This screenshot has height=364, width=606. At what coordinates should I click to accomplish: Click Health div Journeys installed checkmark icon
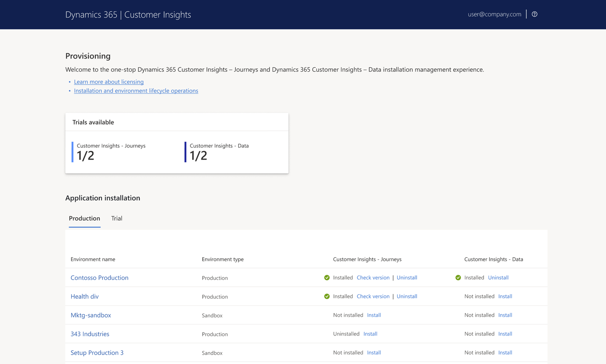click(x=327, y=296)
